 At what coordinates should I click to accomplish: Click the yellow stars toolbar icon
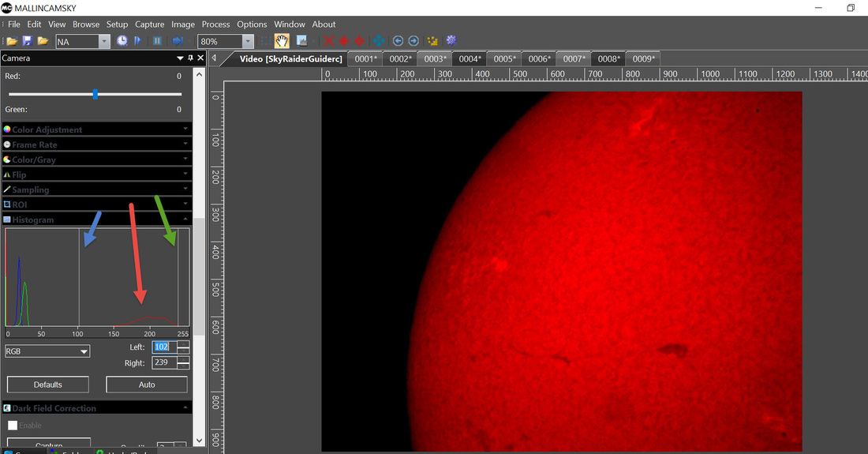point(432,41)
